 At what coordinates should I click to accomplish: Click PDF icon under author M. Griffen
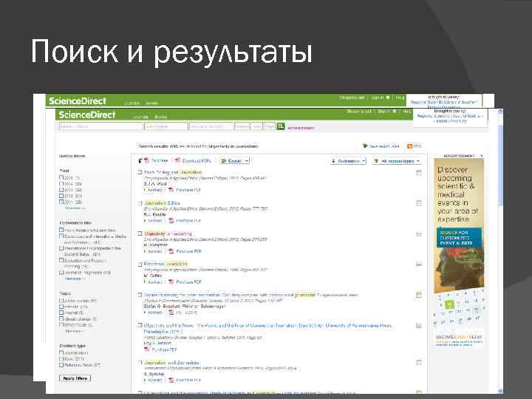click(x=171, y=282)
